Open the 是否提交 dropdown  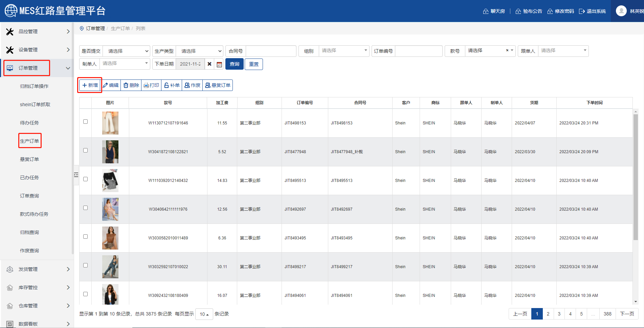point(126,51)
